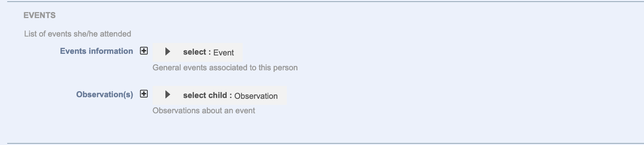Select the EVENTS section heading

(40, 15)
